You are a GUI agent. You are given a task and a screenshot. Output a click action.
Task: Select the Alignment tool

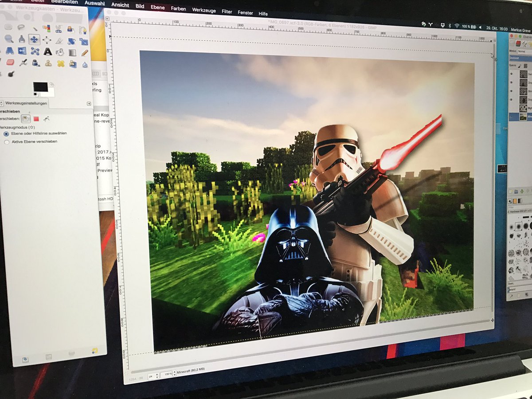click(47, 40)
